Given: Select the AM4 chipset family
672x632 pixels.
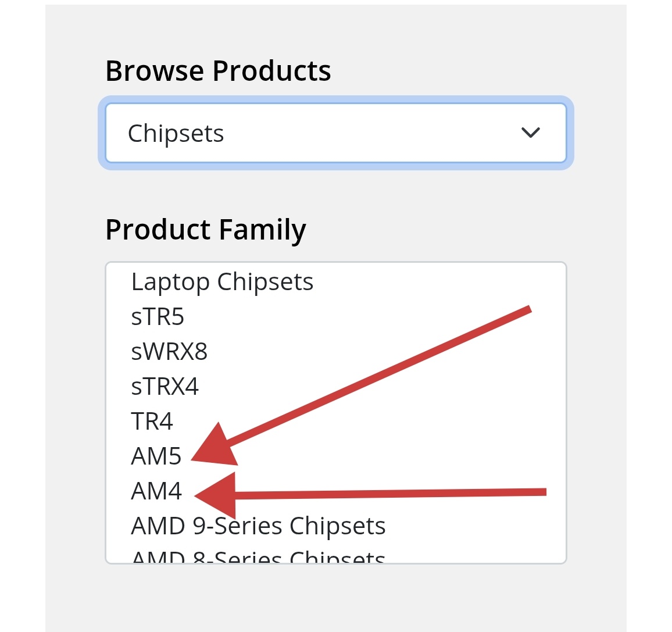Looking at the screenshot, I should click(156, 491).
